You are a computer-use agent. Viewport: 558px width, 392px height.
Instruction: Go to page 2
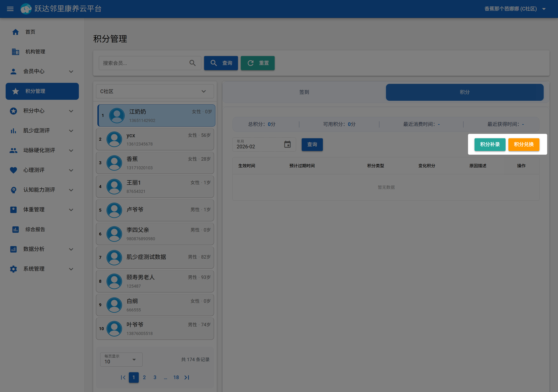[144, 377]
